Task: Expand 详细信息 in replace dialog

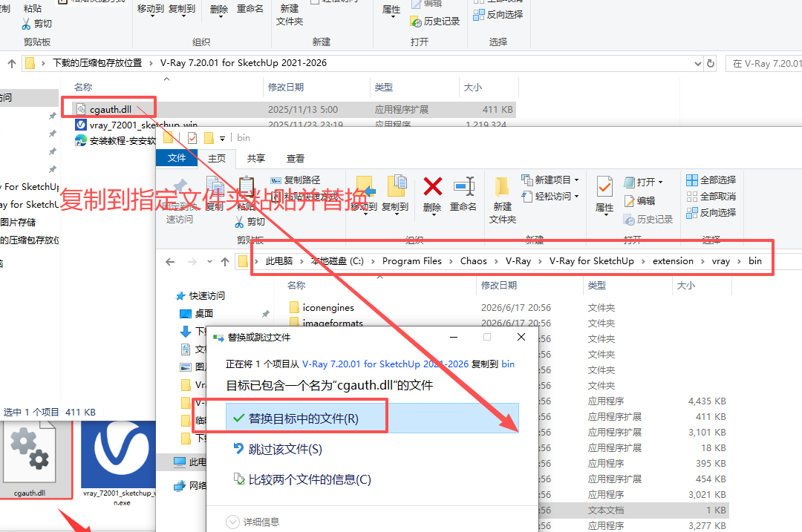Action: point(252,522)
